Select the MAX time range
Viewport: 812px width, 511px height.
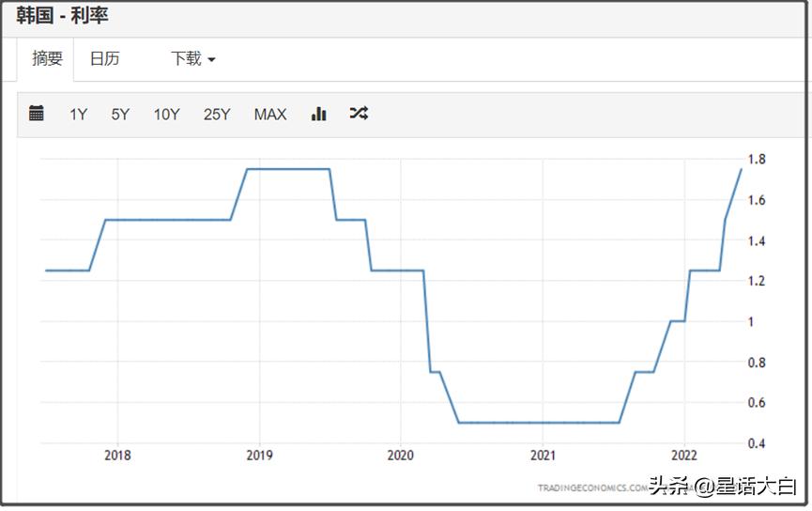(269, 115)
